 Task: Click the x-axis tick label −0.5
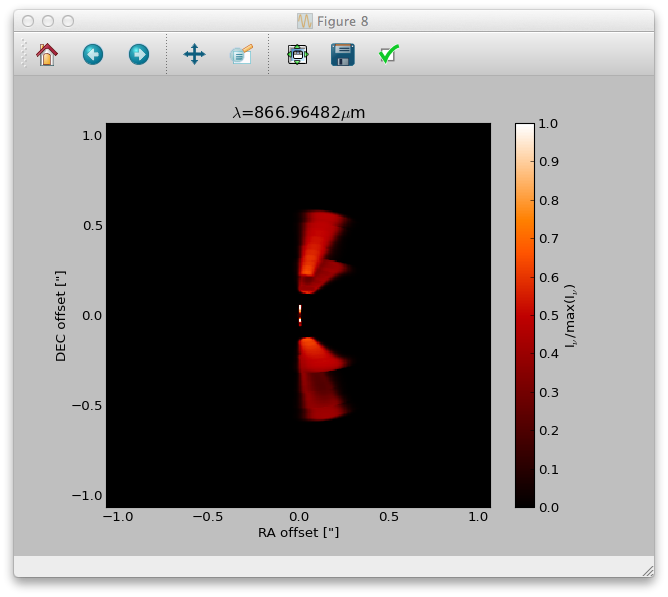tap(208, 516)
